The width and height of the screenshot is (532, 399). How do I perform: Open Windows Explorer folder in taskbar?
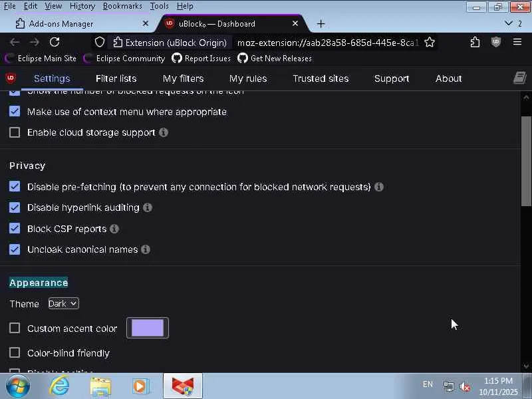pos(100,386)
